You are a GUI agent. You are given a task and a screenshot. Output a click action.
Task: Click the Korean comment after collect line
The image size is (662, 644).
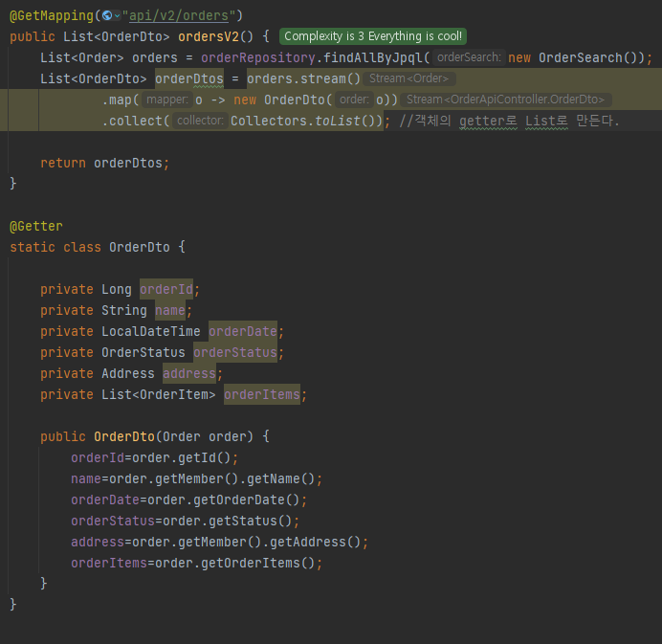pos(509,121)
